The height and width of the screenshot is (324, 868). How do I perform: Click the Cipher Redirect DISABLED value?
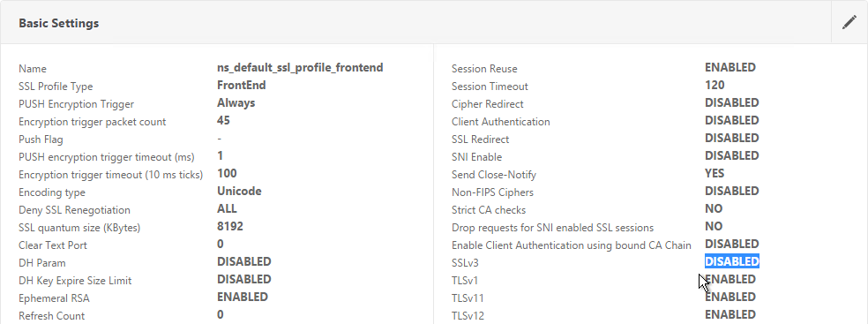[732, 103]
